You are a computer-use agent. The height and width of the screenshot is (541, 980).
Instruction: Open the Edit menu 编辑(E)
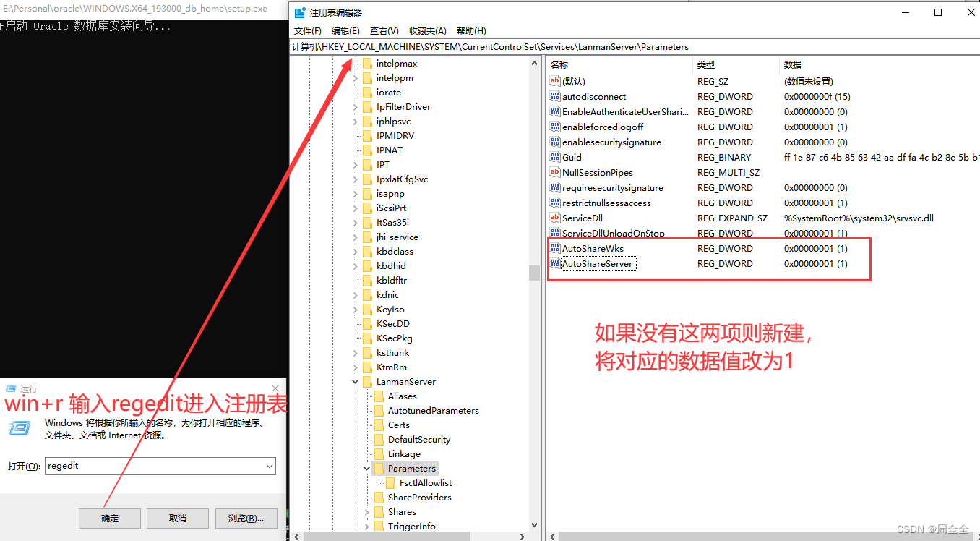(345, 30)
